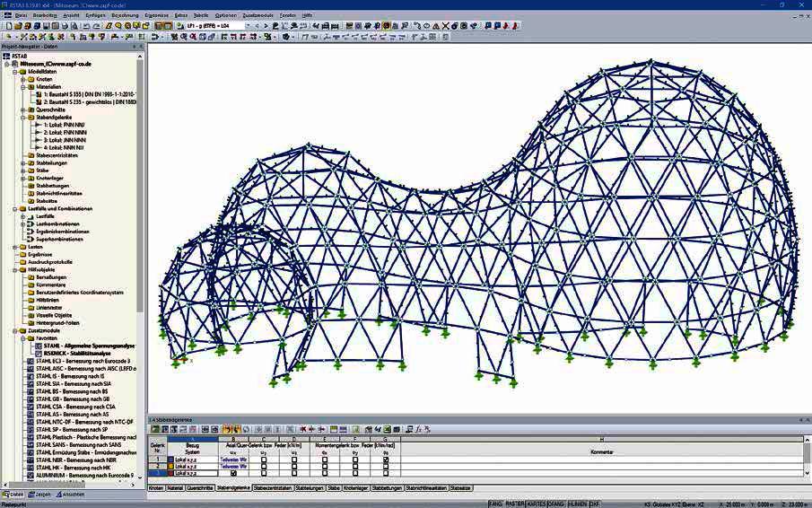Click red color swatch in hinge row 3

click(170, 473)
